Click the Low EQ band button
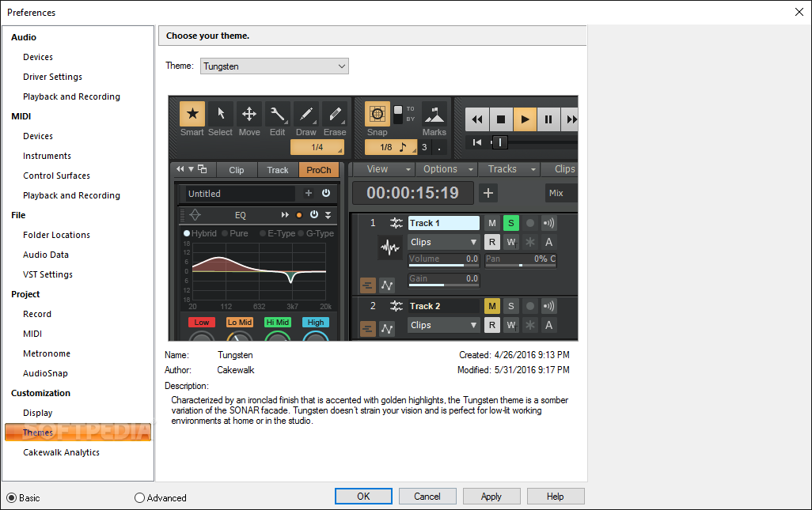 click(x=202, y=323)
